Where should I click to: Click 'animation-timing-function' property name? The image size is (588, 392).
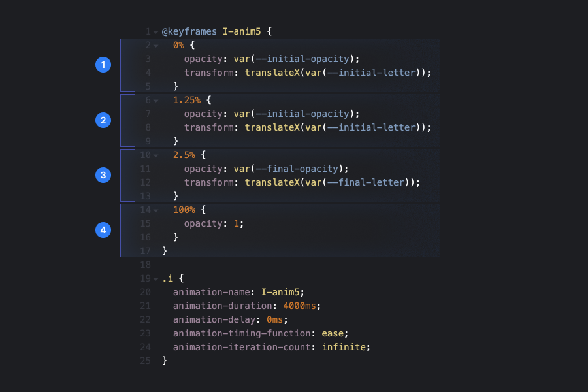point(242,333)
